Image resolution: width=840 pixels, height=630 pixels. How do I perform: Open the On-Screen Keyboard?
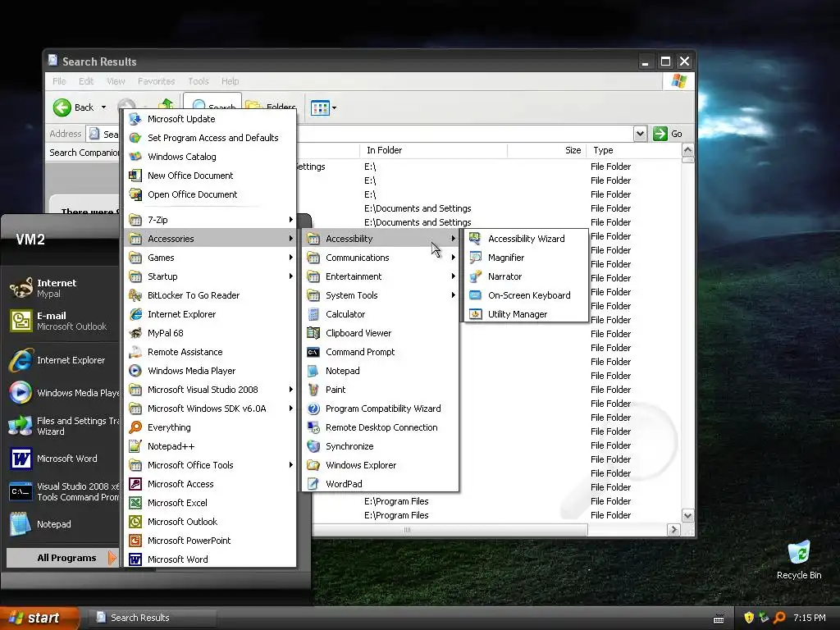pyautogui.click(x=524, y=295)
